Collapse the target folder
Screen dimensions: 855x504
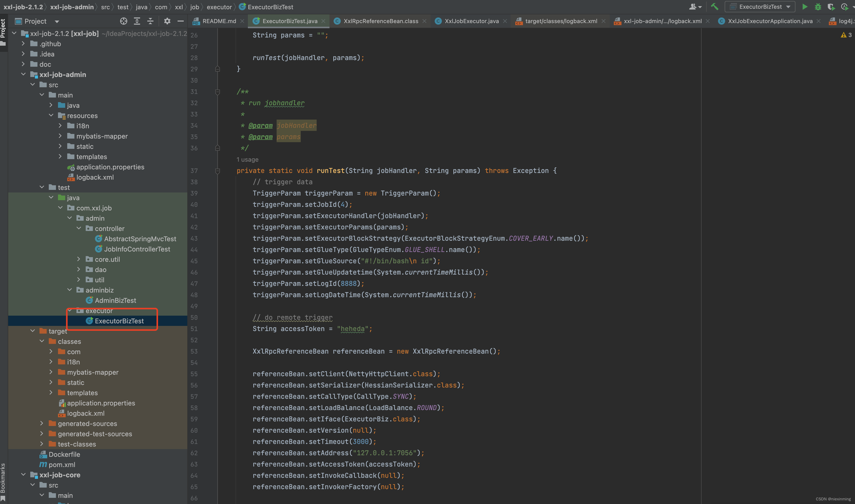[33, 331]
